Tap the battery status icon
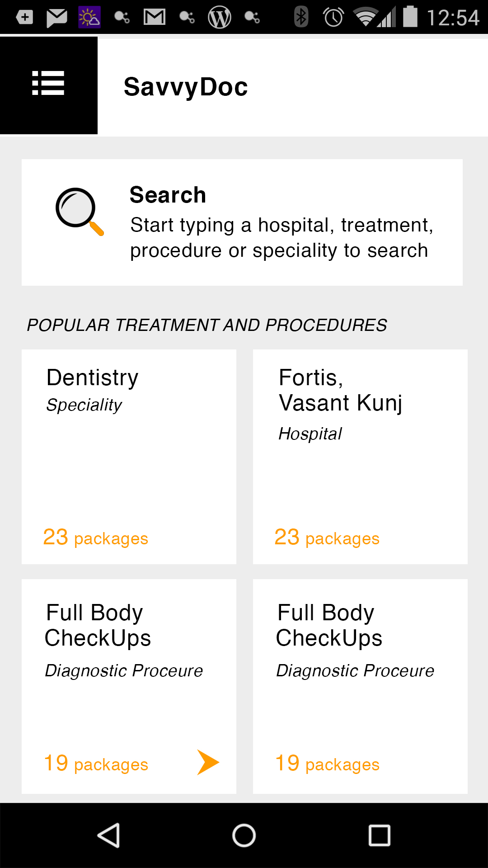488x868 pixels. tap(410, 17)
